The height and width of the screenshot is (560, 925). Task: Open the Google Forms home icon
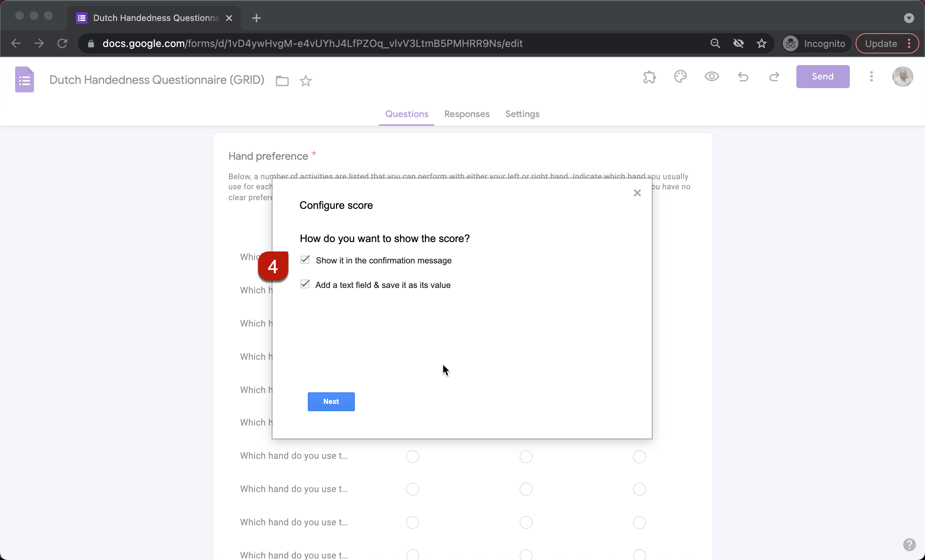(24, 79)
